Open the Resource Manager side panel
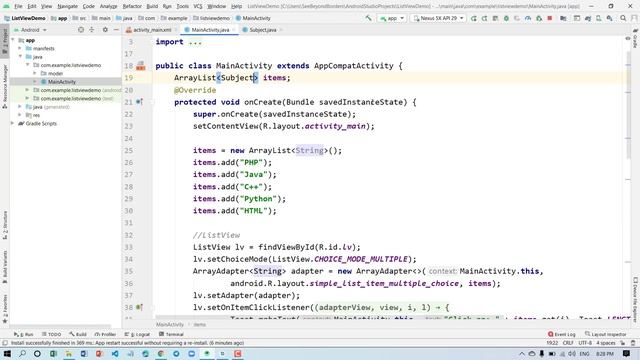The width and height of the screenshot is (640, 360). point(5,87)
